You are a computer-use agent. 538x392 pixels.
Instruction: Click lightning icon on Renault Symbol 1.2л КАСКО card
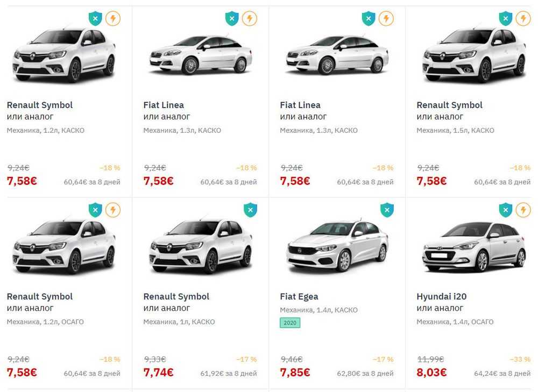point(113,19)
